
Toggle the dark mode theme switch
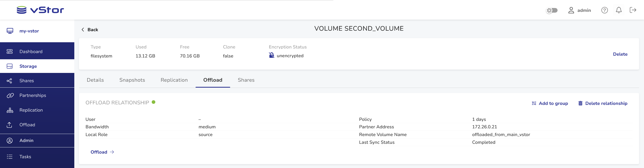552,10
